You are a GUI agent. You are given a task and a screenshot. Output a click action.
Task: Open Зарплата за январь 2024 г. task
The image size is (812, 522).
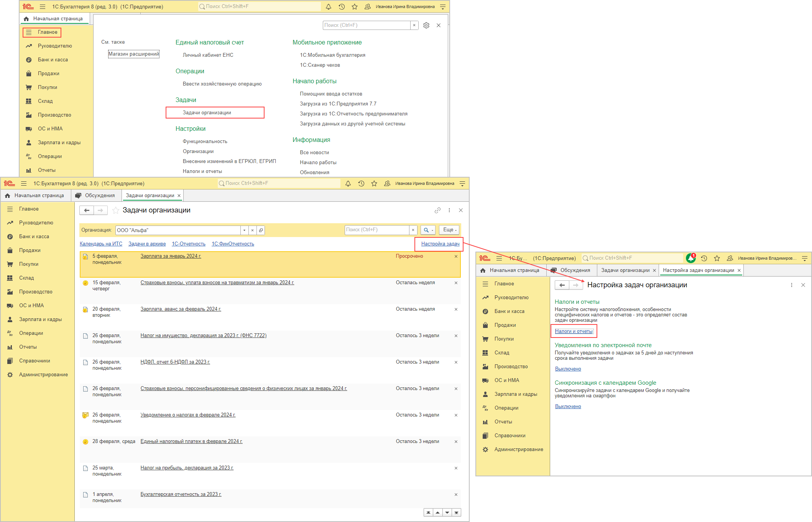171,256
